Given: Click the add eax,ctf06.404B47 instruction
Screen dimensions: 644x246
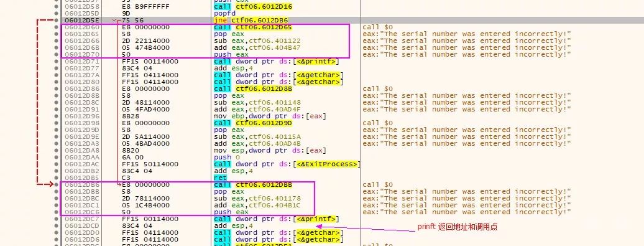Looking at the screenshot, I should [257, 48].
